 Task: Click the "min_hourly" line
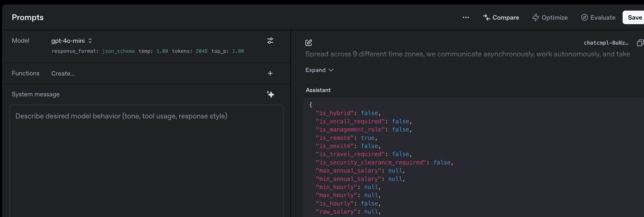coord(348,187)
